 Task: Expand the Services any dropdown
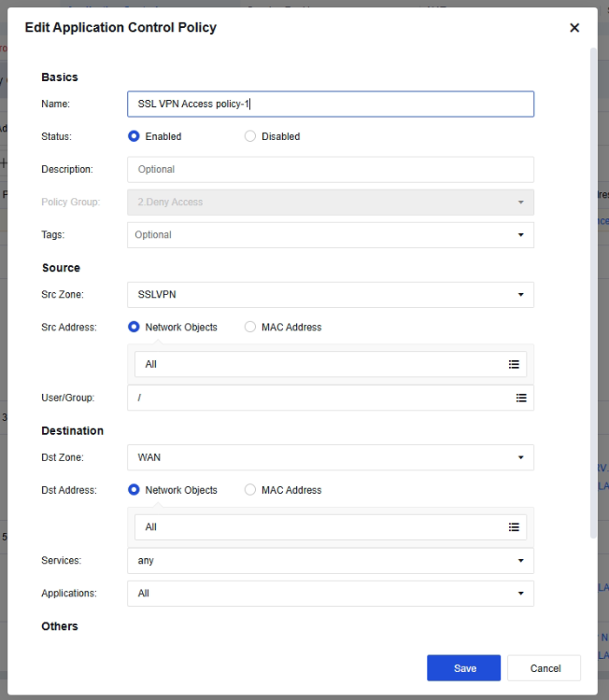point(331,561)
